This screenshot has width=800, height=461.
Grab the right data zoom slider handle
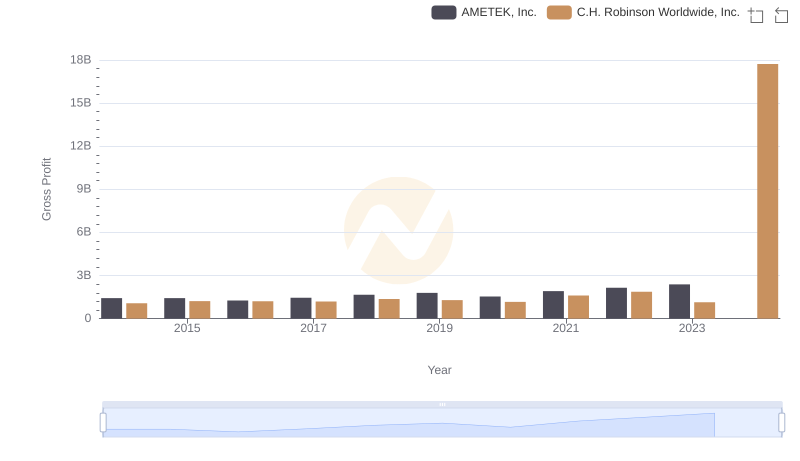click(782, 423)
